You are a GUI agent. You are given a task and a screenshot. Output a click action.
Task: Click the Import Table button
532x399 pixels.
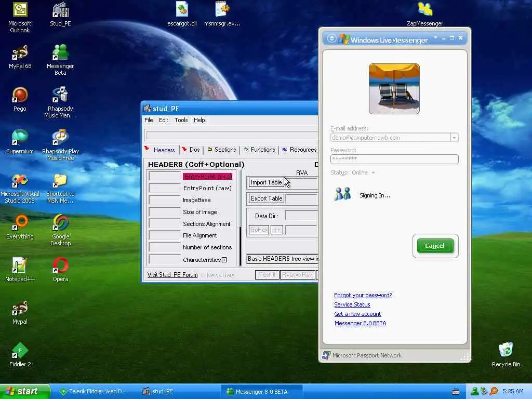point(267,182)
